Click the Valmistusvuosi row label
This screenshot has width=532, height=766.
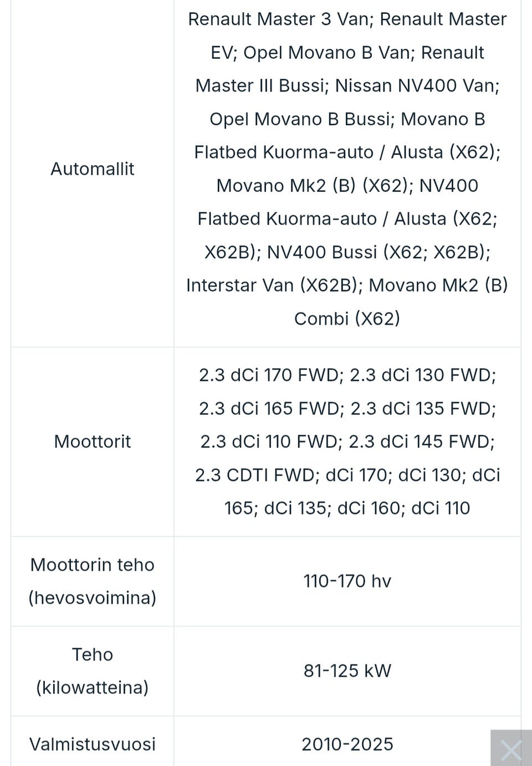pyautogui.click(x=92, y=744)
